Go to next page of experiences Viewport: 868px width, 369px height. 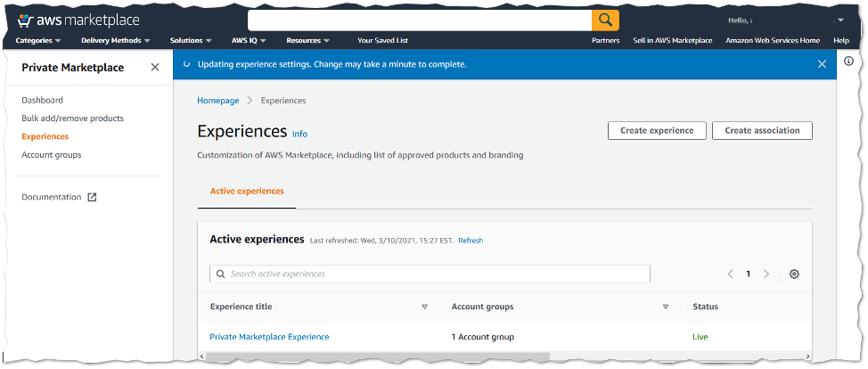(x=766, y=274)
